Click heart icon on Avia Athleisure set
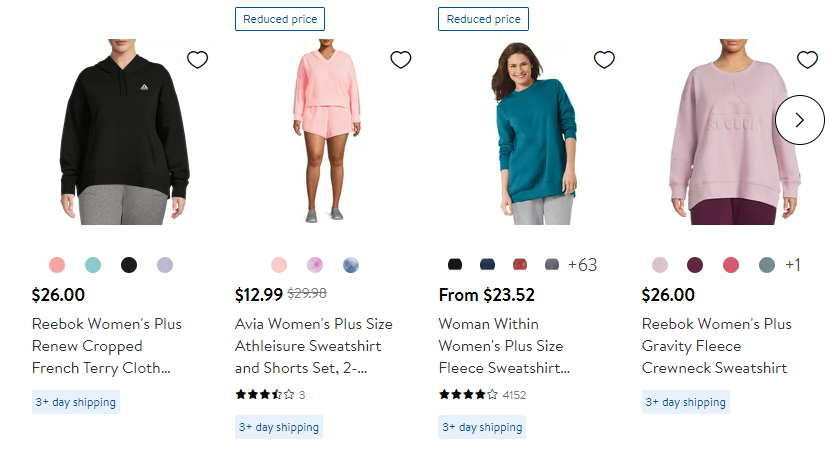This screenshot has height=460, width=839. tap(401, 60)
